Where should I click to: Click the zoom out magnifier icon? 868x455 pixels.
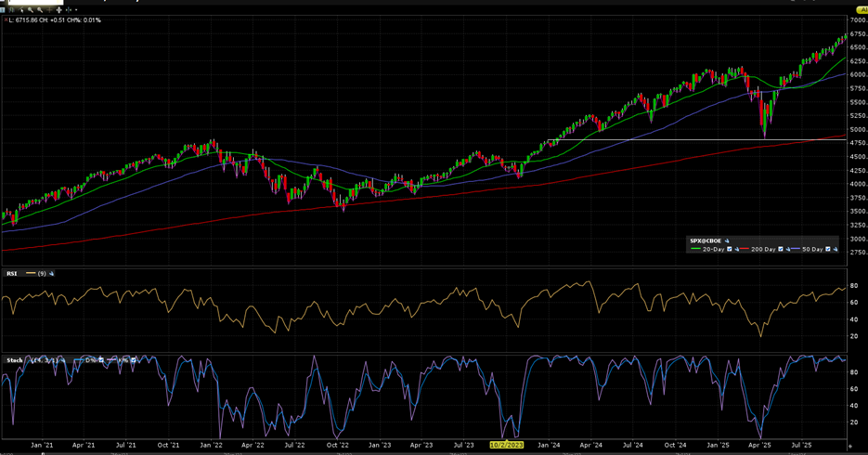click(40, 10)
